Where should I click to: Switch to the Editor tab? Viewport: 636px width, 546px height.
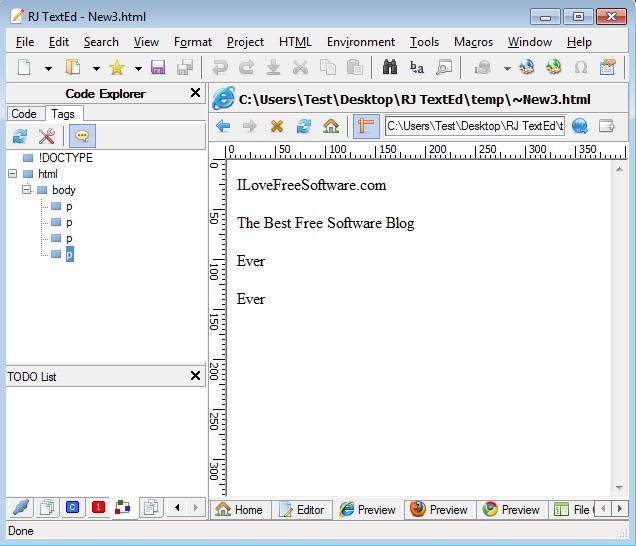coord(301,510)
